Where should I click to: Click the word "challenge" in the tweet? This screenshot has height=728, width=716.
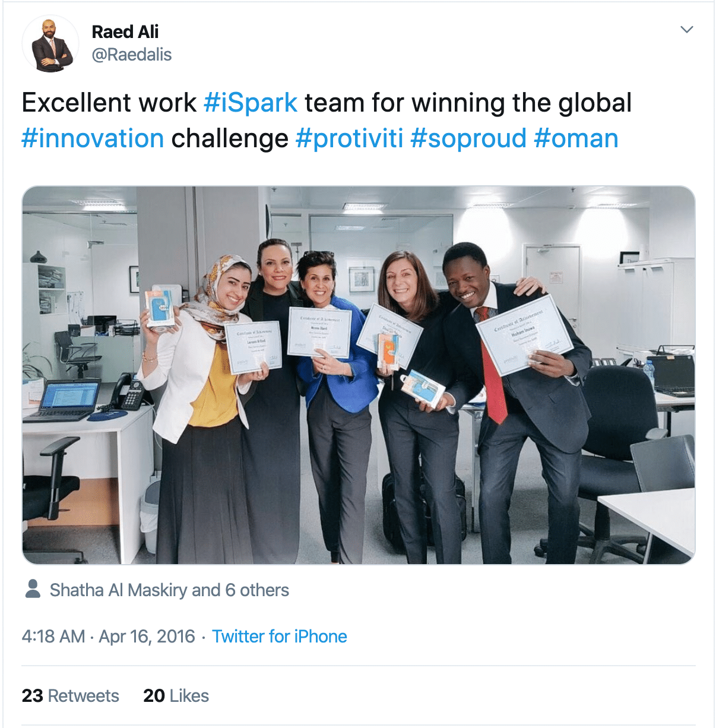230,138
